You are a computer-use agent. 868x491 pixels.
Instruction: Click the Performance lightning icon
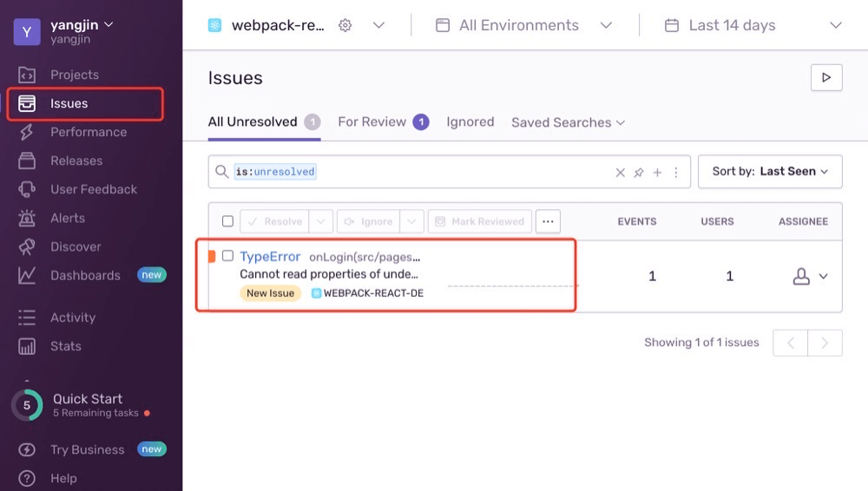tap(27, 132)
